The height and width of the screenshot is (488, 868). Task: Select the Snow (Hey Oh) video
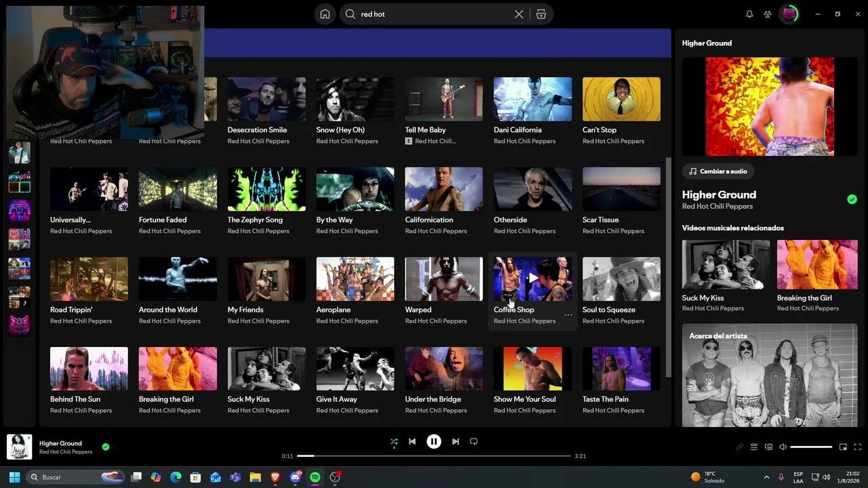click(x=355, y=99)
